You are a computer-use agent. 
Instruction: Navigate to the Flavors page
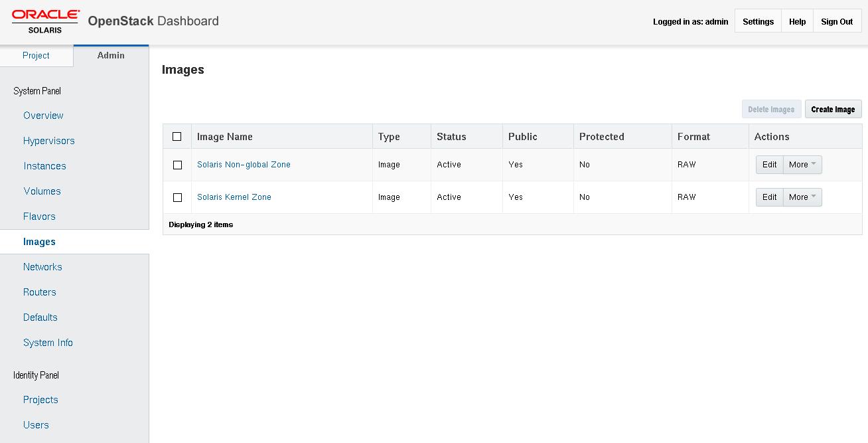[39, 217]
